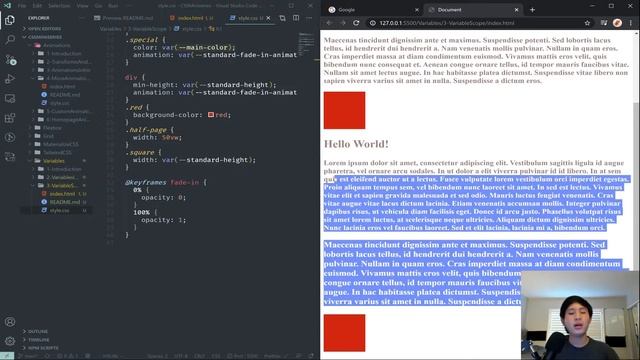The image size is (640, 360).
Task: Open the File menu
Action: click(x=22, y=6)
